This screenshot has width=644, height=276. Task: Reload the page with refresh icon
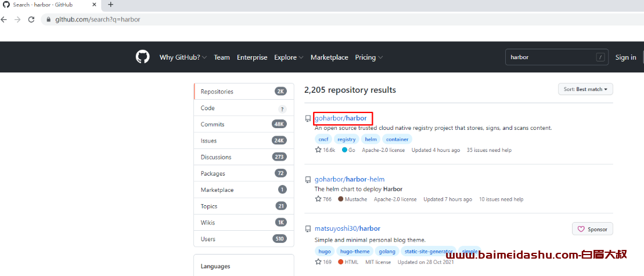pyautogui.click(x=31, y=19)
